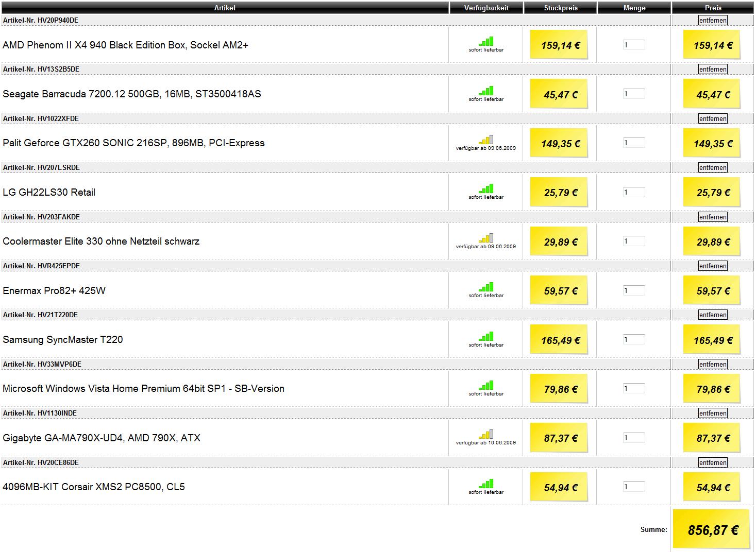The width and height of the screenshot is (756, 552).
Task: Open 4096MB-KIT Corsair XMS2 product name
Action: (x=94, y=487)
